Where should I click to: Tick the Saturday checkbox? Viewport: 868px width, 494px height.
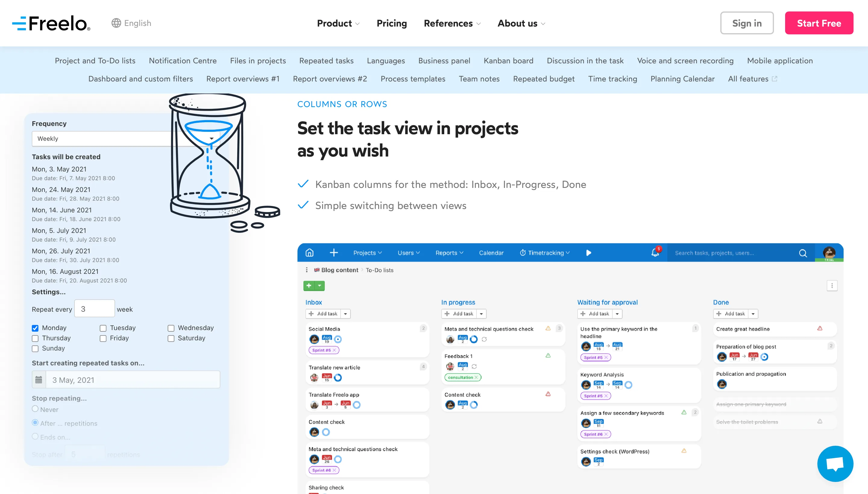tap(171, 338)
